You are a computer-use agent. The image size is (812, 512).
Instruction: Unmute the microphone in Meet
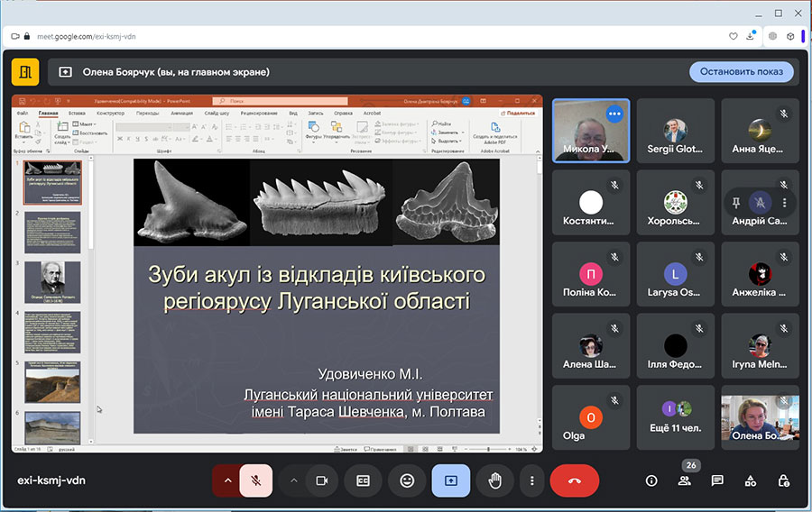[x=256, y=480]
